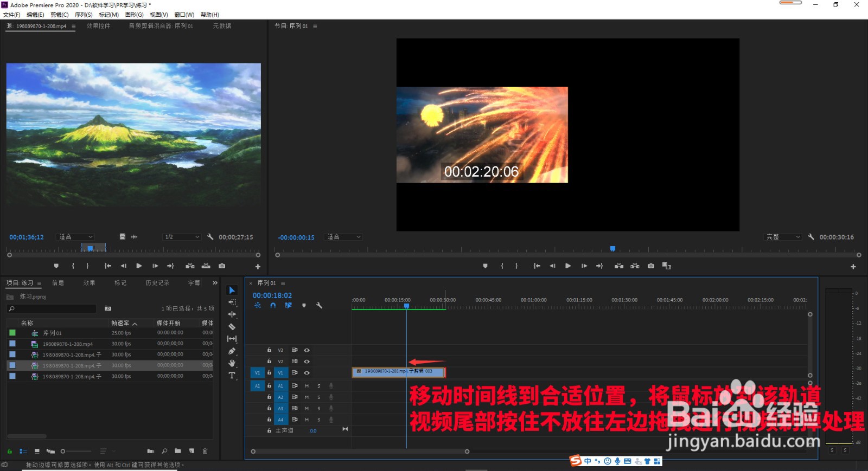Toggle the project read-only lock icon
The image size is (868, 471).
pos(9,451)
